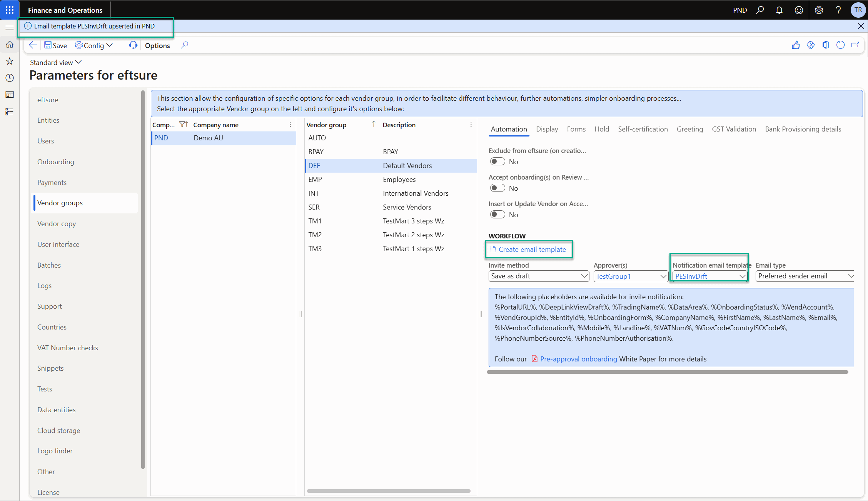868x501 pixels.
Task: Click the sidebar vertical scrollbar
Action: [143, 280]
